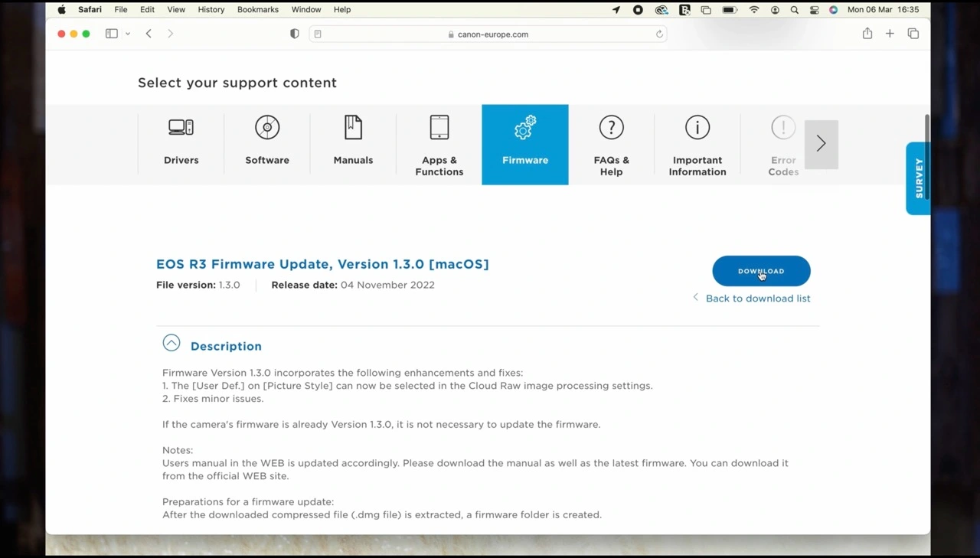
Task: Select the Firmware category tab
Action: [x=525, y=145]
